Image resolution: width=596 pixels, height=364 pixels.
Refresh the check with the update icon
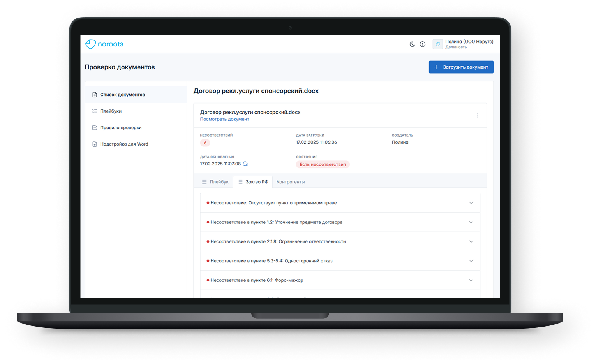point(245,164)
